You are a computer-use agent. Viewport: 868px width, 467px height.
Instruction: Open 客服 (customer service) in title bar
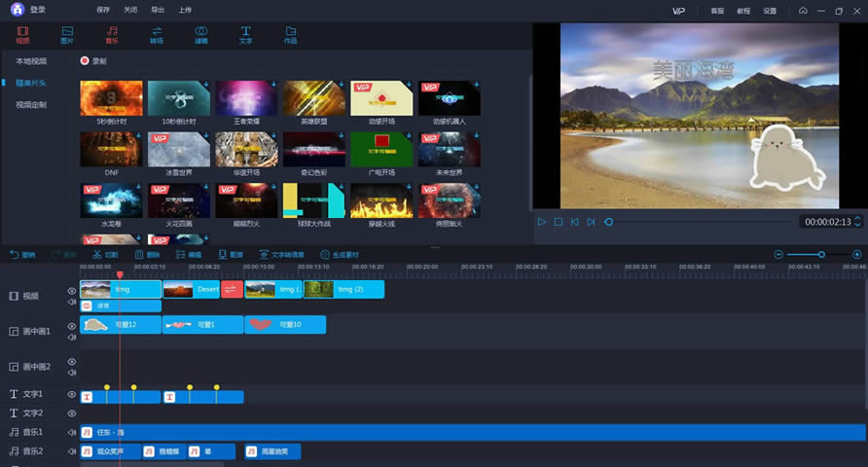(717, 11)
